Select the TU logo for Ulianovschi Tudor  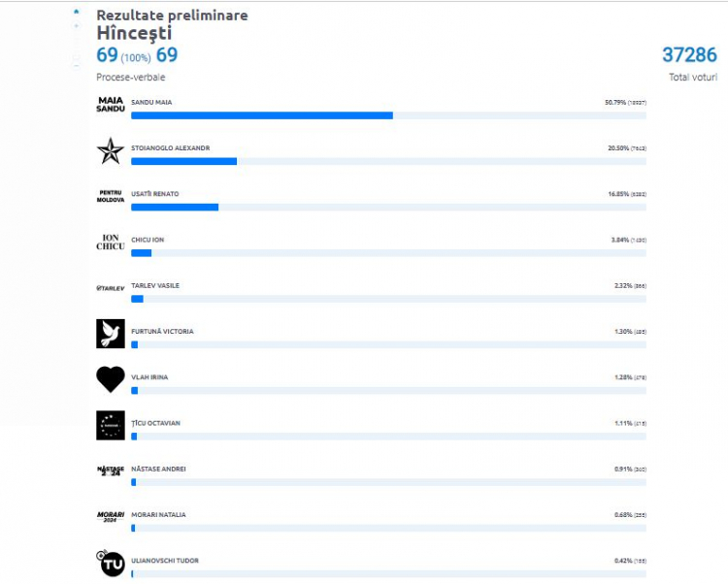coord(111,563)
